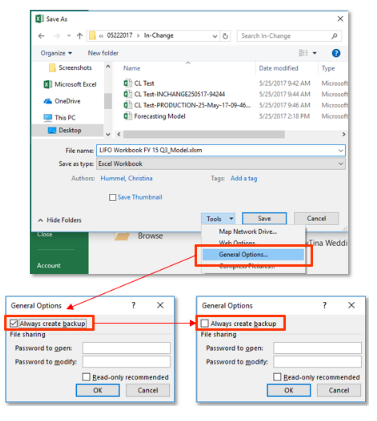Click the back arrow in Save As dialog
377x421 pixels.
click(41, 36)
